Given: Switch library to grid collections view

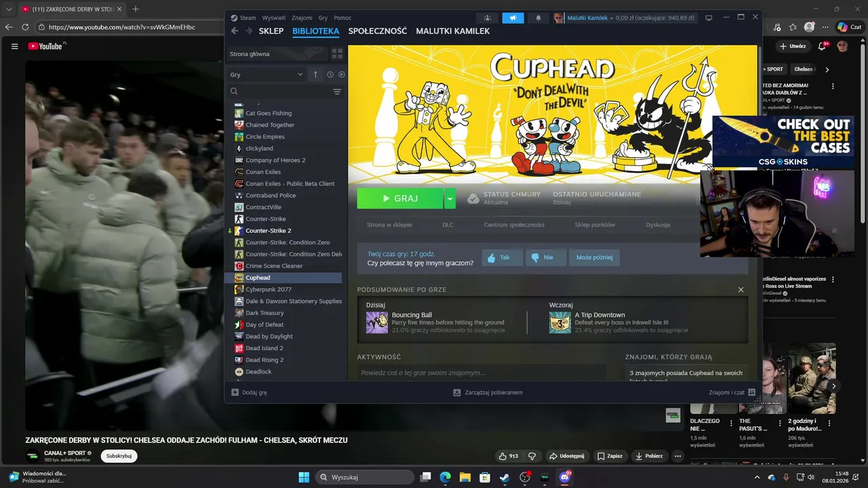Looking at the screenshot, I should click(x=337, y=54).
